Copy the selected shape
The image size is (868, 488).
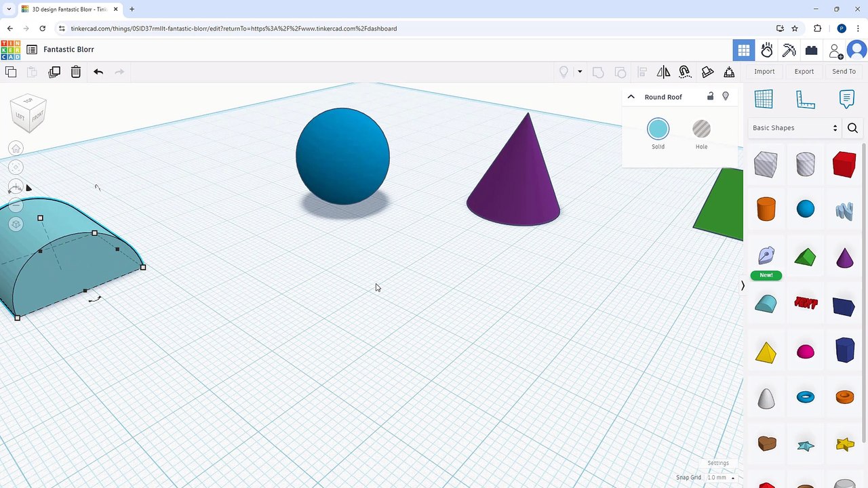coord(11,72)
